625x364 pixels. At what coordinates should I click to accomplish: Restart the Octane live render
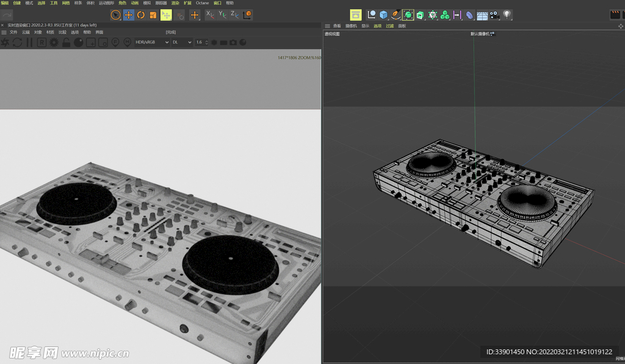[x=17, y=42]
